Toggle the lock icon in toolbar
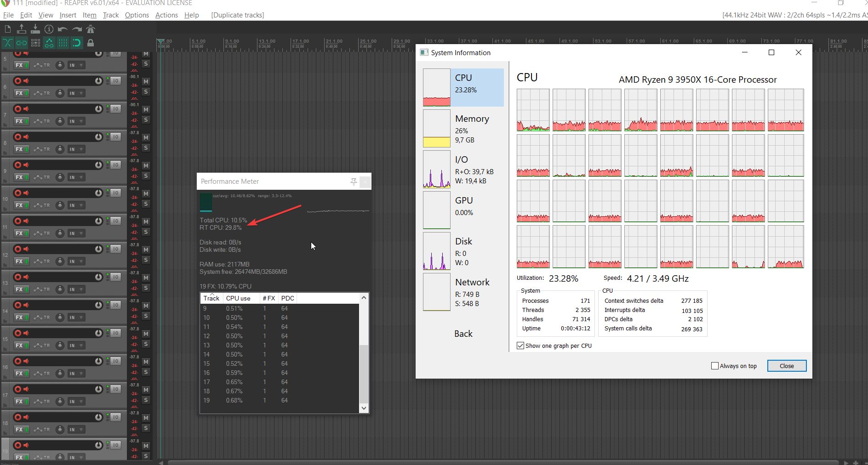Screen dimensions: 868x465 [x=91, y=43]
